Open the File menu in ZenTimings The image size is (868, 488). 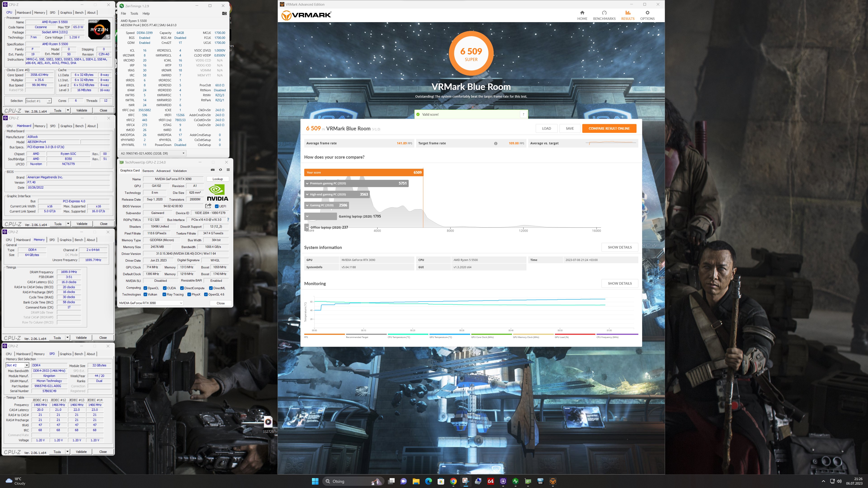[x=123, y=14]
